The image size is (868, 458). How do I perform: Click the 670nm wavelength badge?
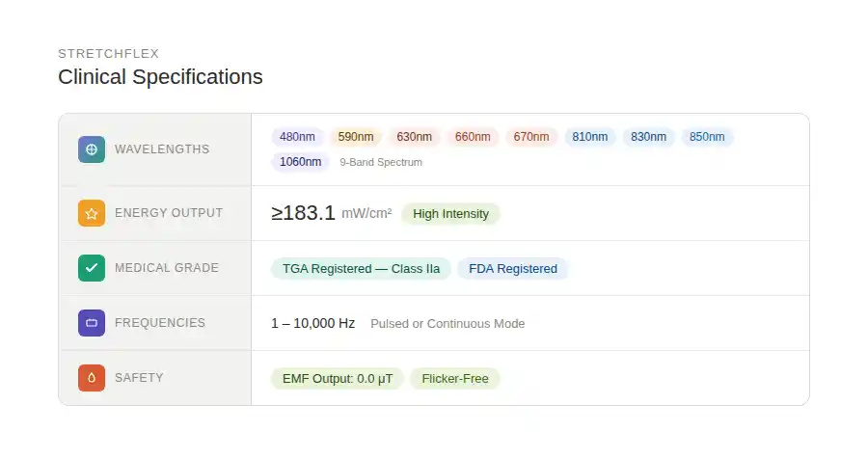click(x=530, y=137)
